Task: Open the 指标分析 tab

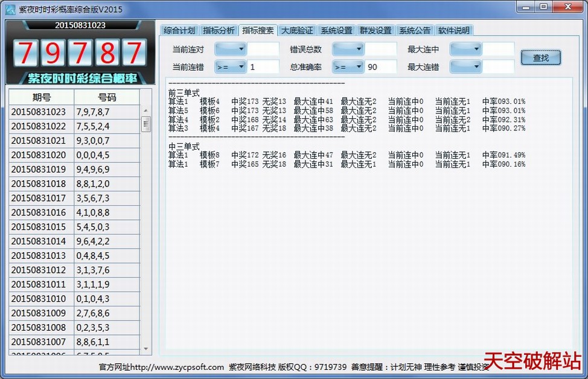Action: [x=219, y=29]
